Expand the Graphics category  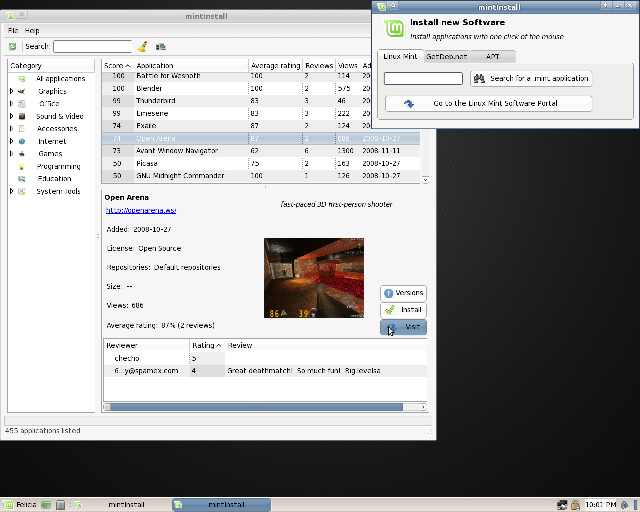[12, 91]
